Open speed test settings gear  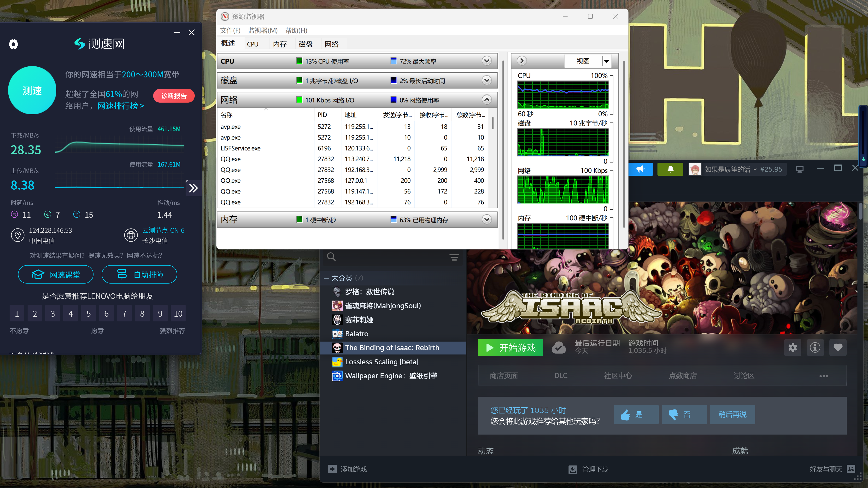[x=13, y=44]
